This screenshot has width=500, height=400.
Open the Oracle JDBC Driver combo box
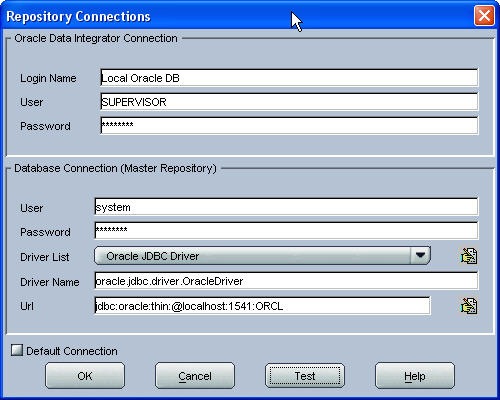click(263, 256)
